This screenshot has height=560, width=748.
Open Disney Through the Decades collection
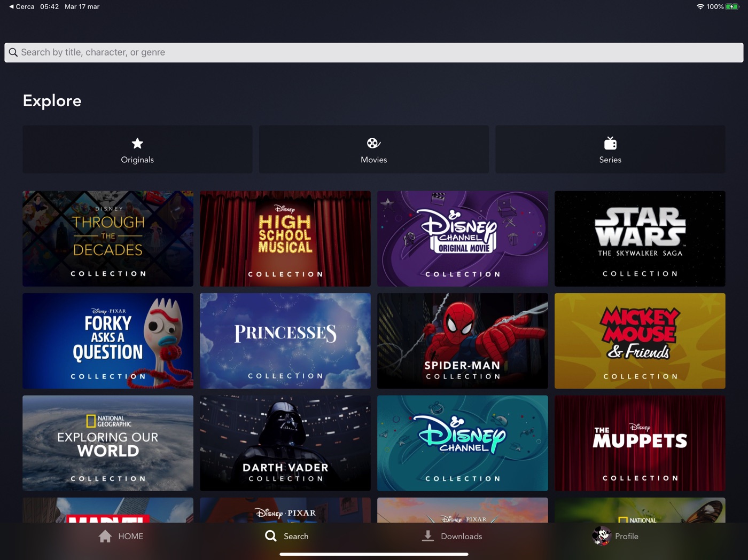(x=108, y=239)
